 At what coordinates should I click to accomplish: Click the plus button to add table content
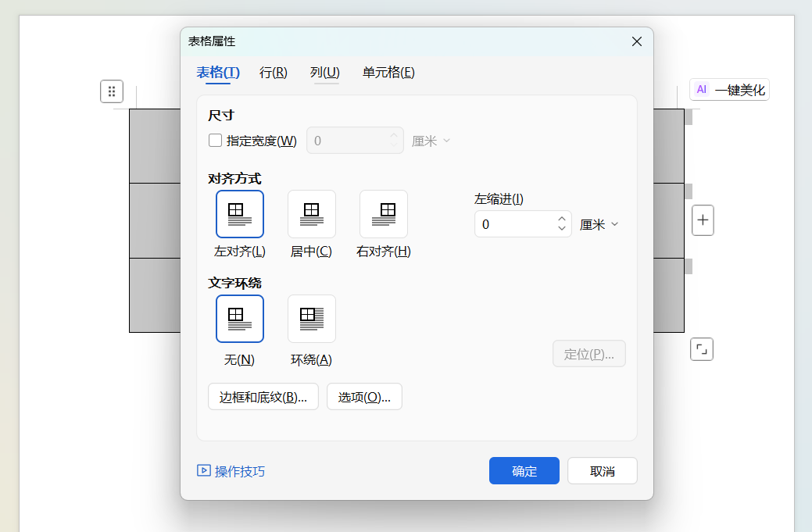[x=702, y=220]
